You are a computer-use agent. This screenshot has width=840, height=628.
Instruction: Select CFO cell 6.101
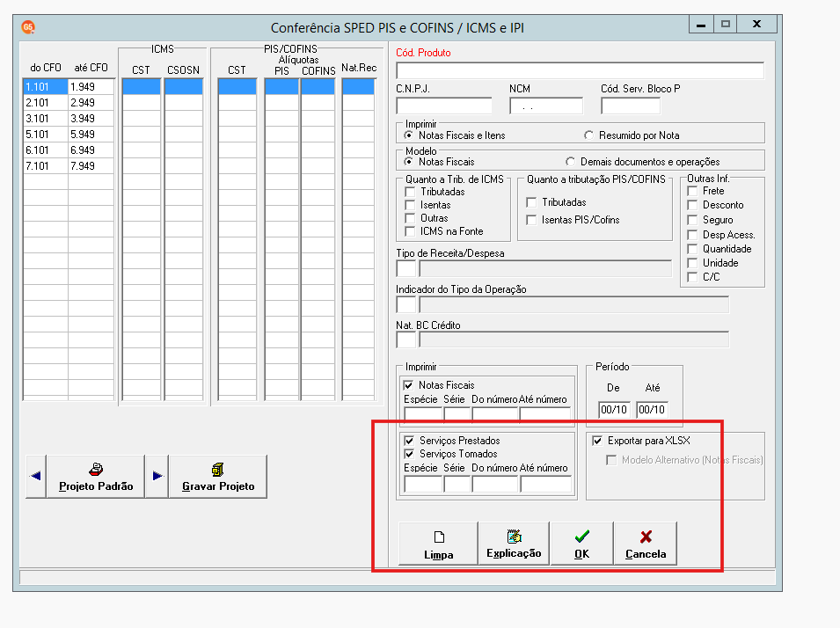tap(46, 150)
